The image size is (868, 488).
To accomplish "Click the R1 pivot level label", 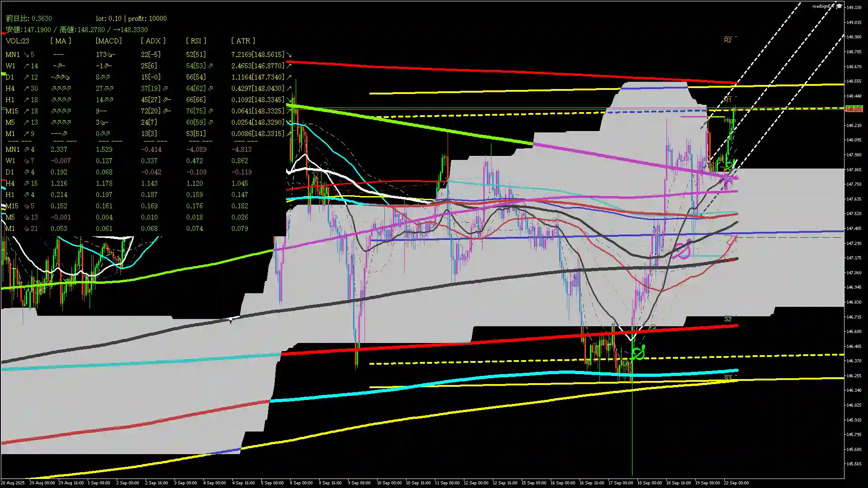I will click(727, 100).
